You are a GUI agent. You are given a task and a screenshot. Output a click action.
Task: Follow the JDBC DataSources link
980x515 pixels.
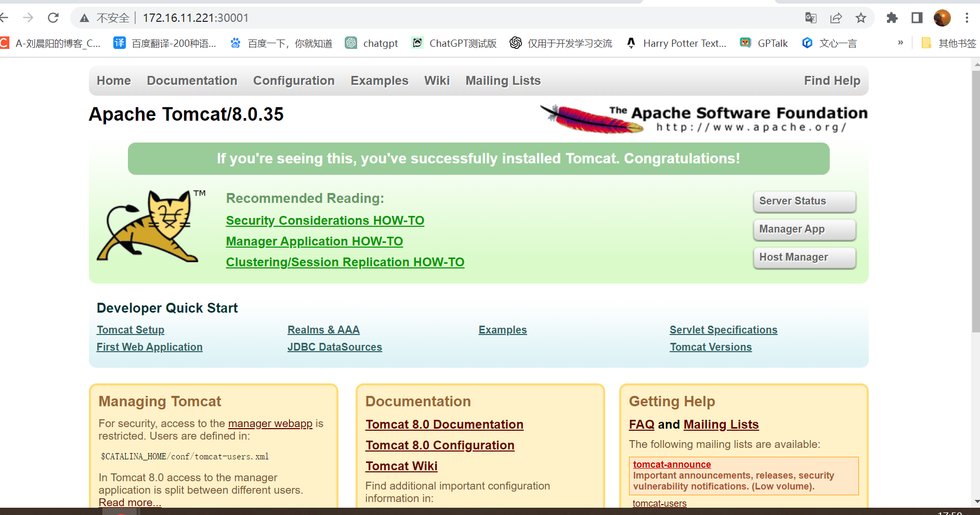click(334, 347)
